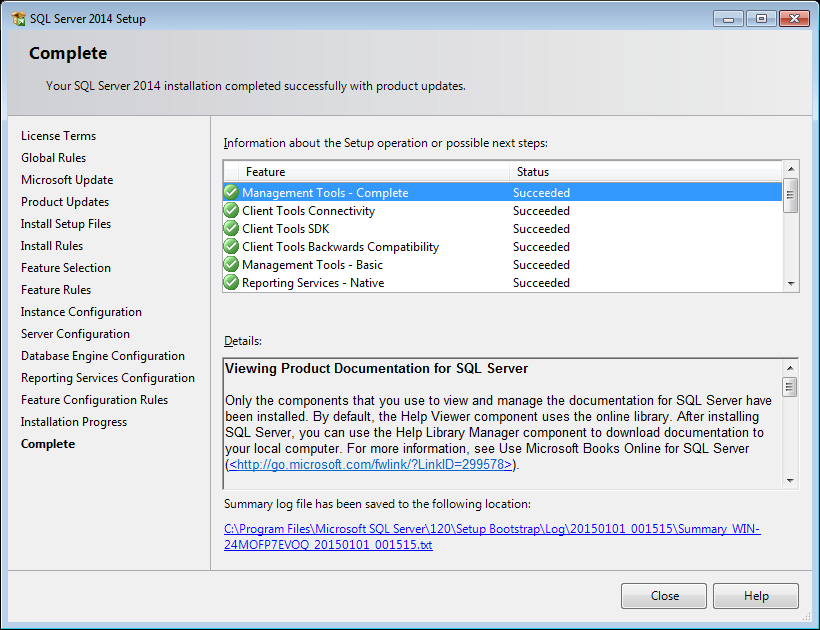The height and width of the screenshot is (630, 820).
Task: Click the green check icon beside Management Tools - Basic
Action: tap(231, 265)
